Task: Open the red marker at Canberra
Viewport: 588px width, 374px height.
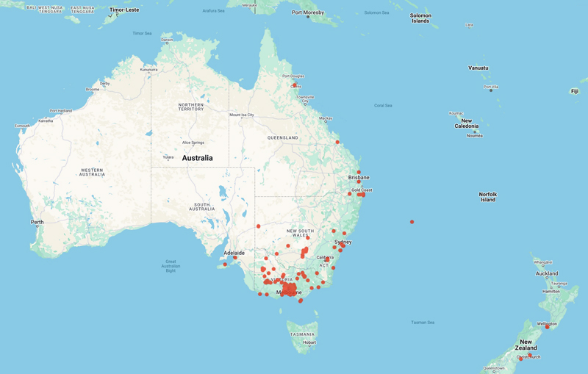Action: tap(327, 259)
